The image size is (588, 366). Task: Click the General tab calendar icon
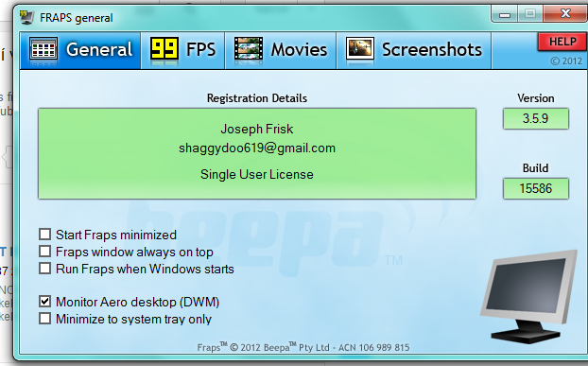(43, 49)
